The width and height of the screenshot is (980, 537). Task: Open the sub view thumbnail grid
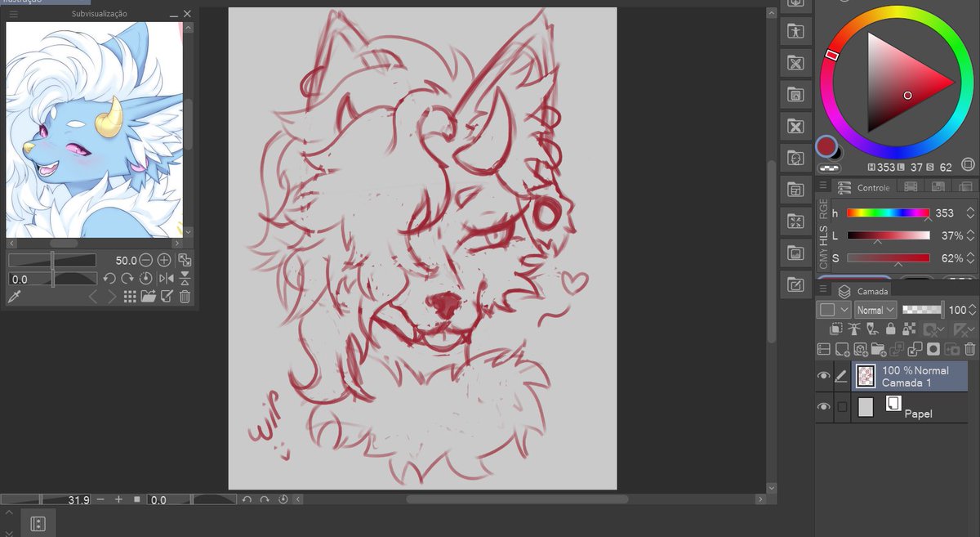click(x=130, y=297)
